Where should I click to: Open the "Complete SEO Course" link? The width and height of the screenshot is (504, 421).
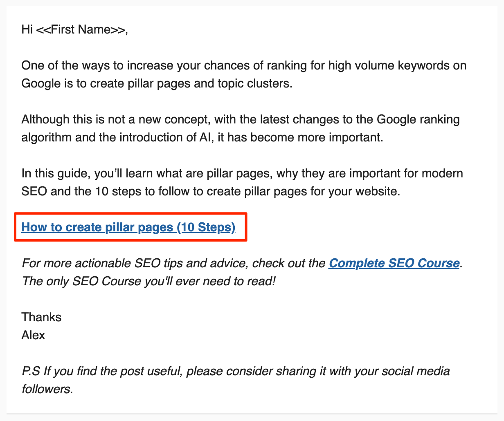(x=394, y=263)
